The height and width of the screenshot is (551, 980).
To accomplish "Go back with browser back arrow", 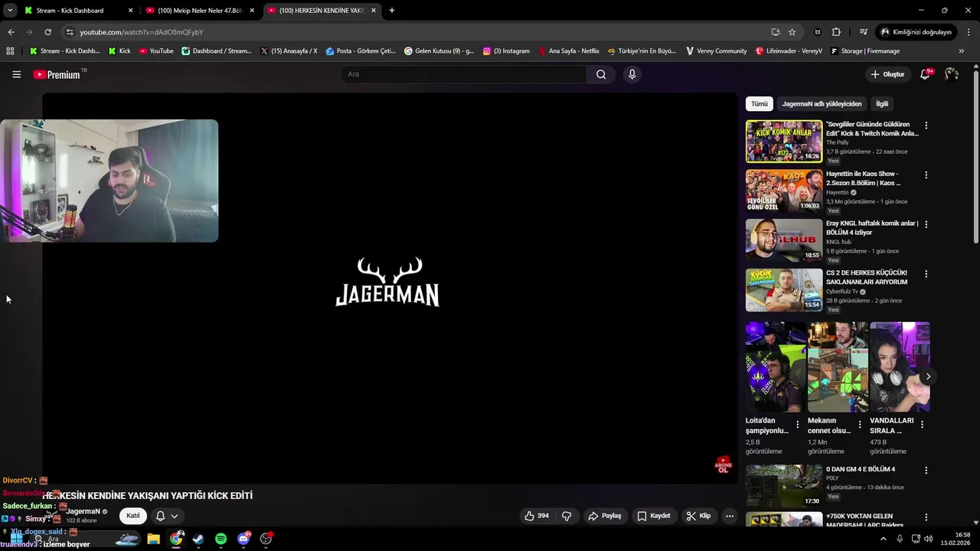I will (11, 32).
